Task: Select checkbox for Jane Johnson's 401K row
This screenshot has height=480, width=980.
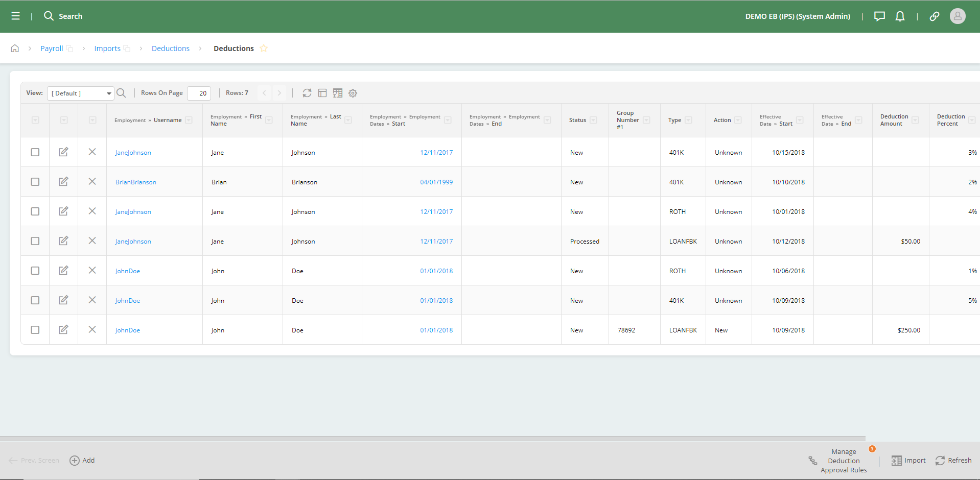Action: coord(35,152)
